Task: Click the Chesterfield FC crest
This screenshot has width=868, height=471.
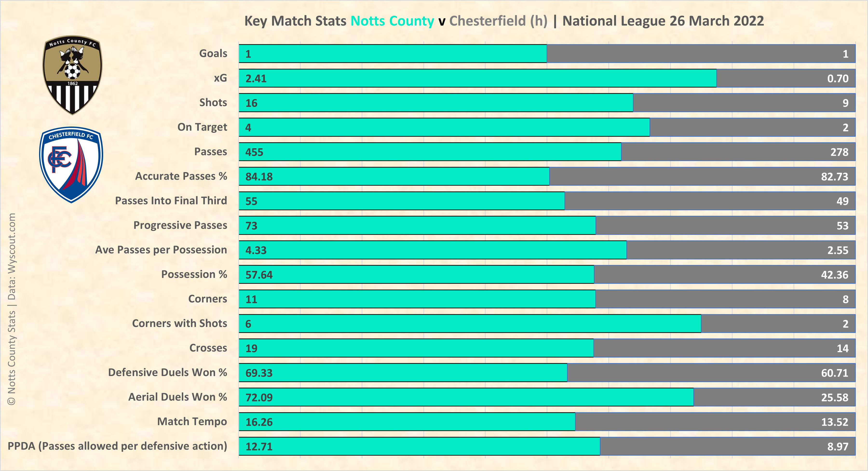Action: point(71,165)
